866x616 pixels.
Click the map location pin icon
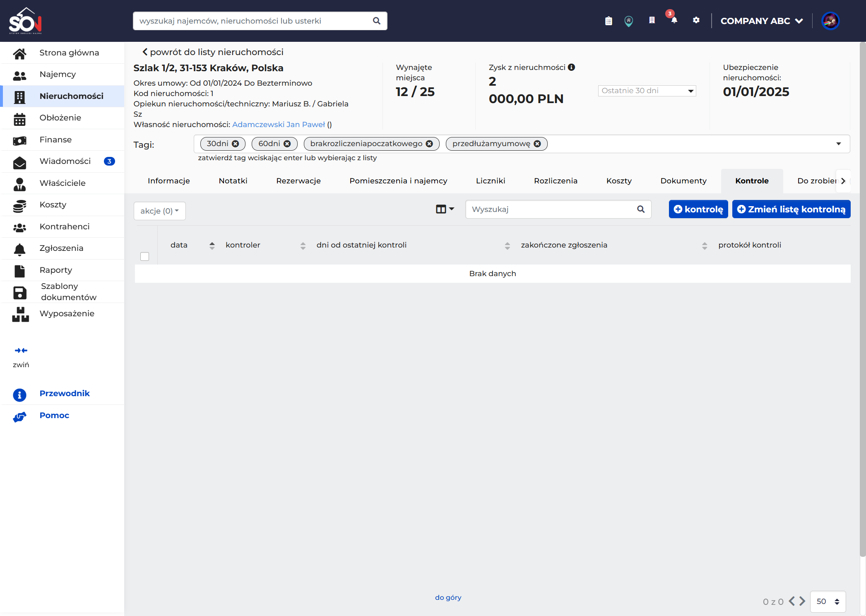point(628,21)
